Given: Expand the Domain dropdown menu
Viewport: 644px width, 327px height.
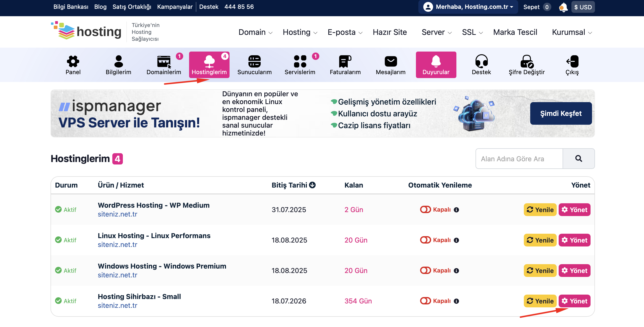Looking at the screenshot, I should 255,32.
